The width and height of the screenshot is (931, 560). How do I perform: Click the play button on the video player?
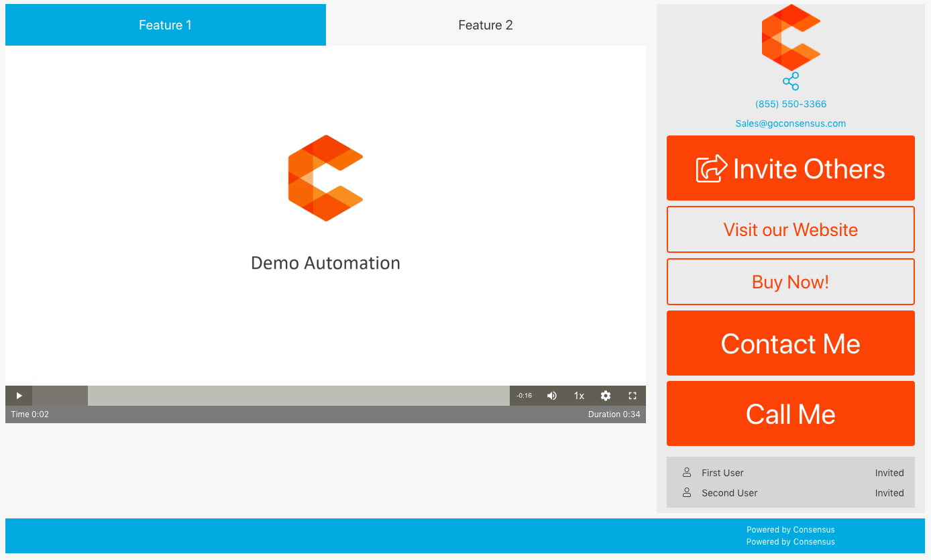point(18,396)
